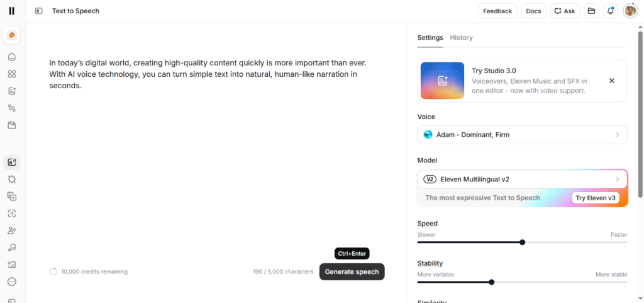Image resolution: width=644 pixels, height=303 pixels.
Task: Click the ElevenLabs logo at top left
Action: tap(11, 11)
